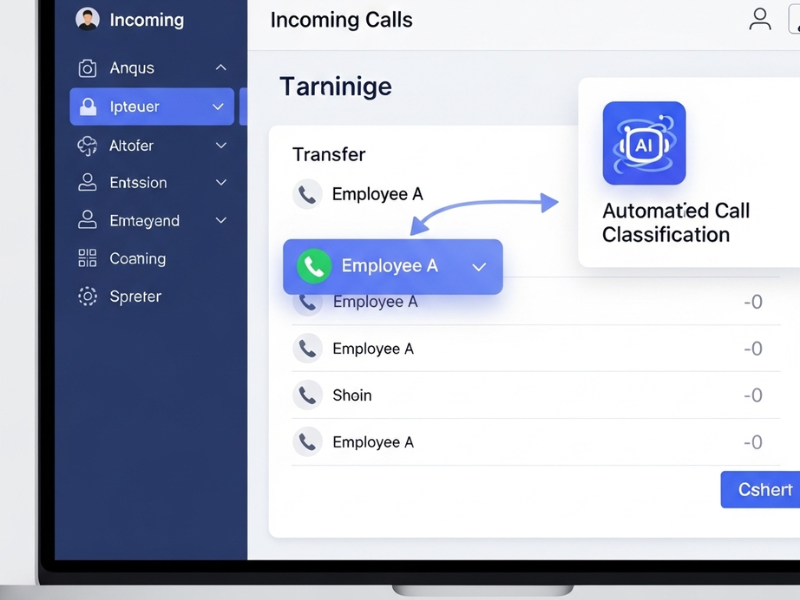Click the -0 value in Shoin row
This screenshot has height=600, width=800.
click(753, 395)
